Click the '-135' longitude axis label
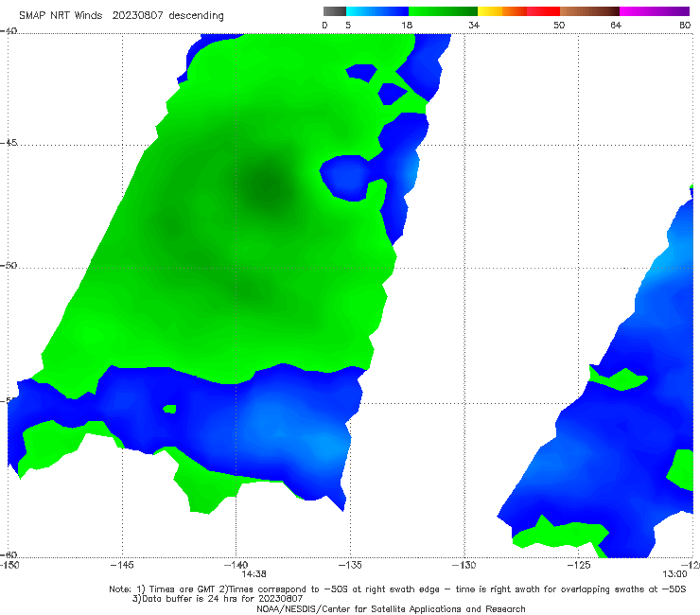 click(350, 565)
